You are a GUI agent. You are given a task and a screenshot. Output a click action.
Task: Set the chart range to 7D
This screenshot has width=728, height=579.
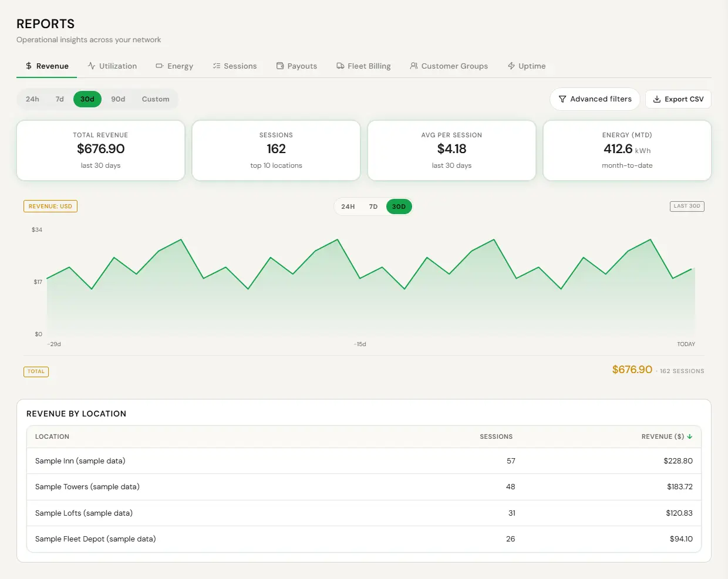coord(373,206)
